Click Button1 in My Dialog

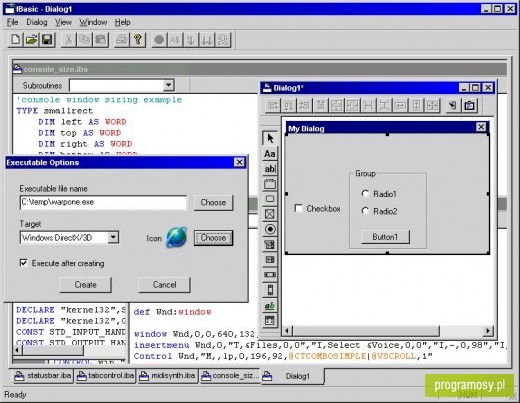pyautogui.click(x=385, y=237)
